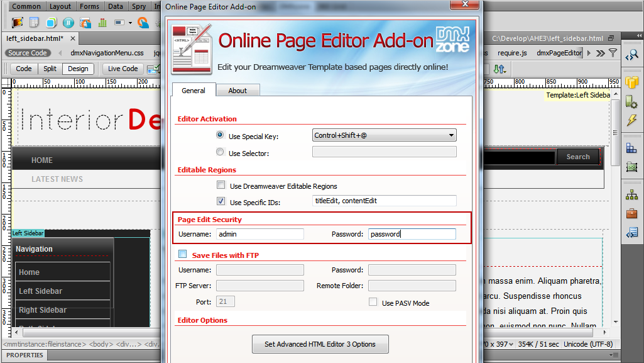The image size is (644, 363).
Task: Open the blue blocks panel icon
Action: [631, 148]
